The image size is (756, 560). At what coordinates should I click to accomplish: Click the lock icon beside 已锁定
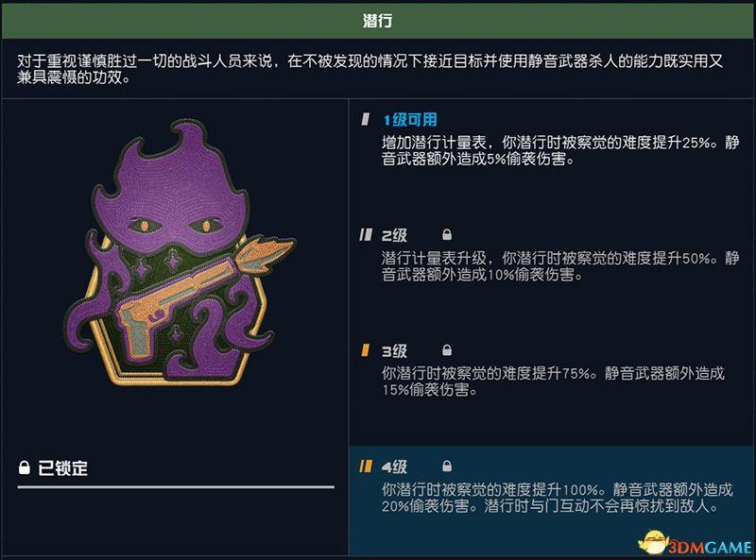pos(25,467)
